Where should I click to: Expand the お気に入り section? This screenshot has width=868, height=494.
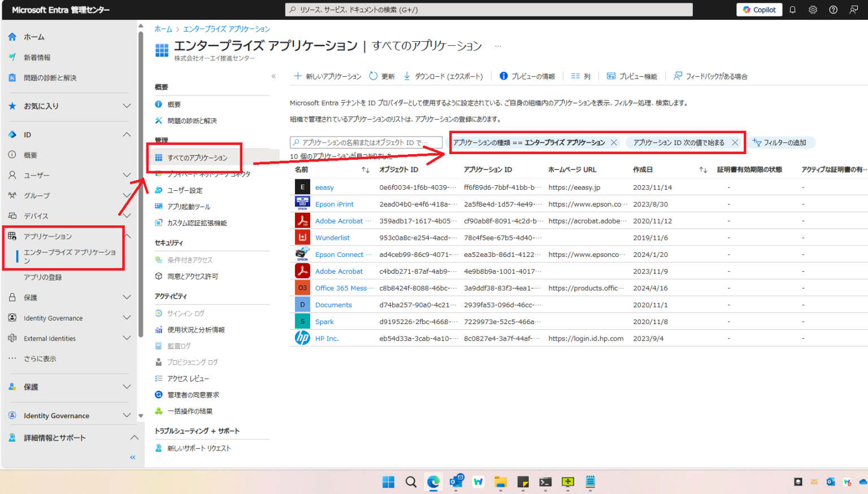click(127, 106)
